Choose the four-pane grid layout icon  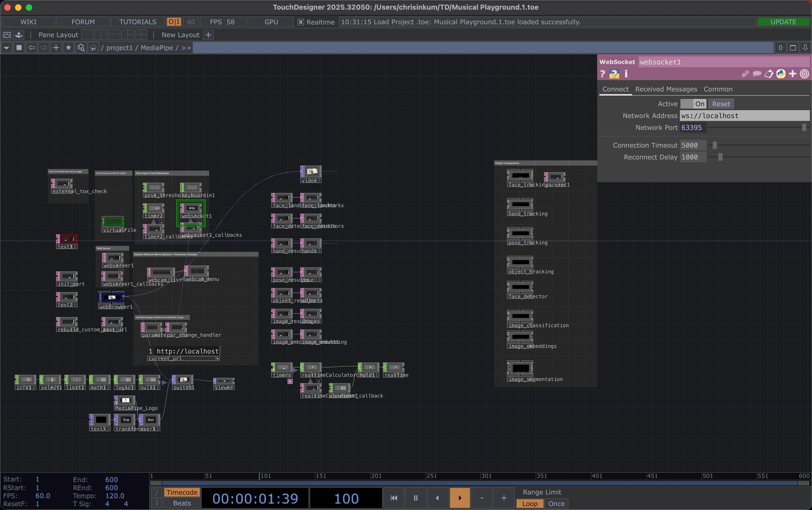(141, 35)
